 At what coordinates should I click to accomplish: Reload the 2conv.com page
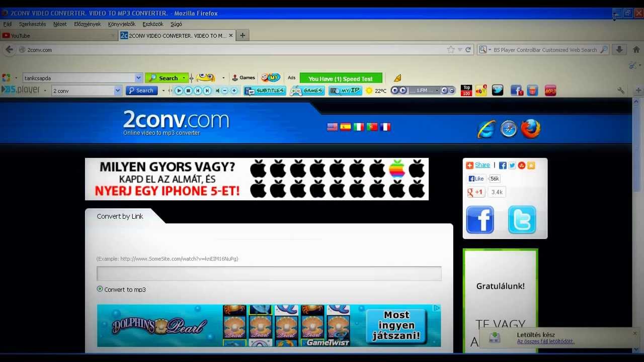click(x=468, y=50)
